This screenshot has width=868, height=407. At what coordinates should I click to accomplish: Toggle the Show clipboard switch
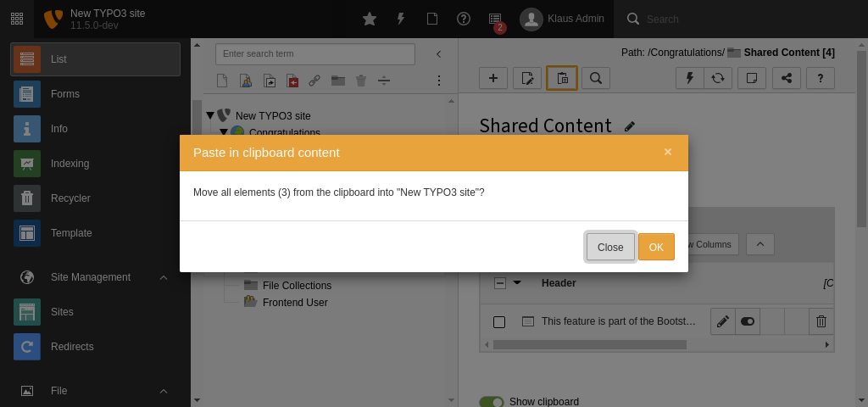coord(492,402)
